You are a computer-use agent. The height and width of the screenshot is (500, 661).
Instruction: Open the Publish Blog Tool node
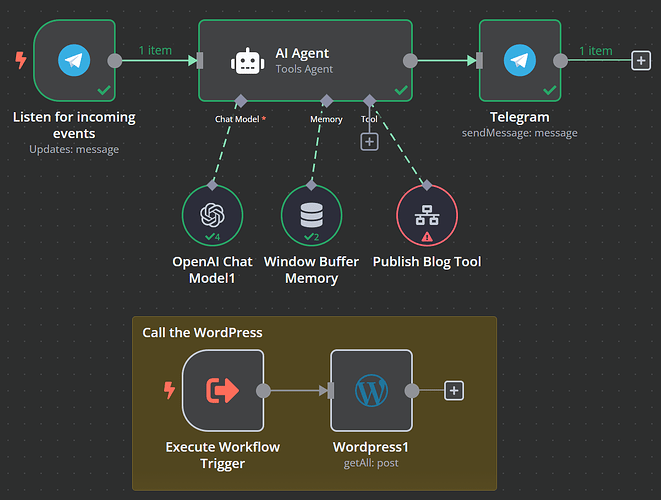pyautogui.click(x=427, y=215)
